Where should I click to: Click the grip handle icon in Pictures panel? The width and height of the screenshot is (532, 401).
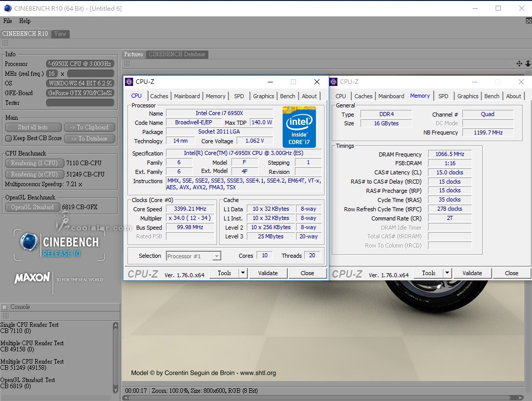coord(127,63)
